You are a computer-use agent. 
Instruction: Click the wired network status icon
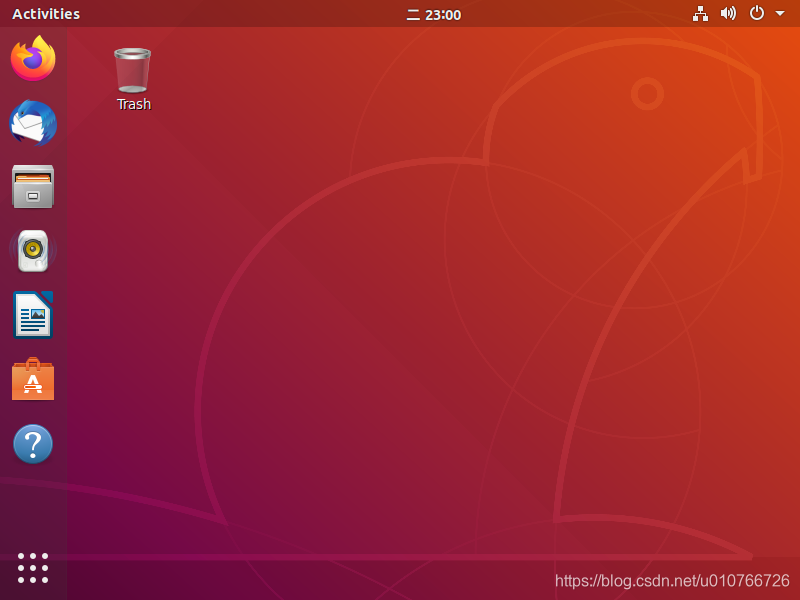700,14
